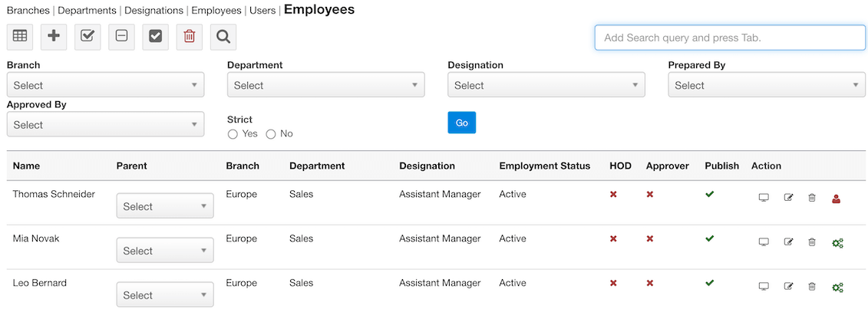Toggle Publish checkmark for Thomas Schneider
868x309 pixels.
coord(710,194)
